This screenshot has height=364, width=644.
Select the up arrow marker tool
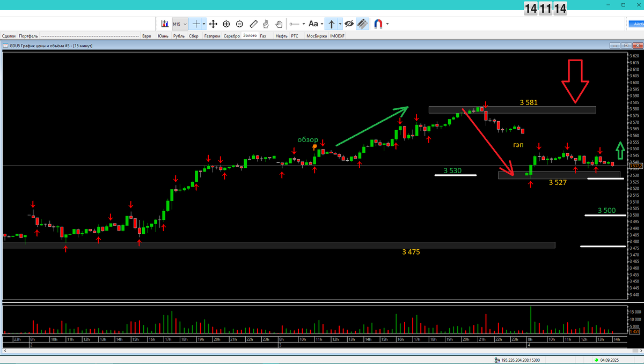tap(331, 24)
